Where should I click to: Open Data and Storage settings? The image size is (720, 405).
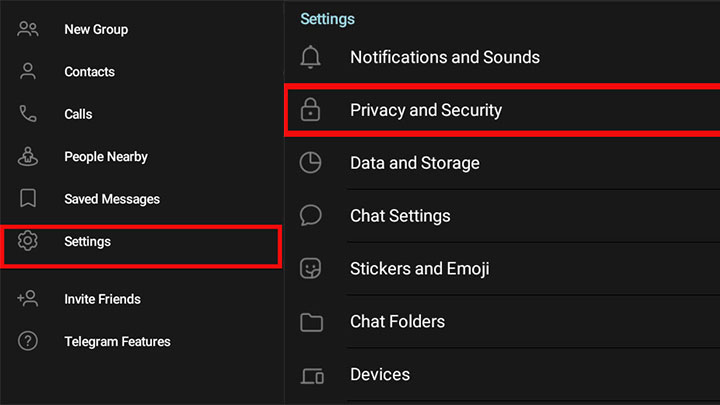coord(415,163)
